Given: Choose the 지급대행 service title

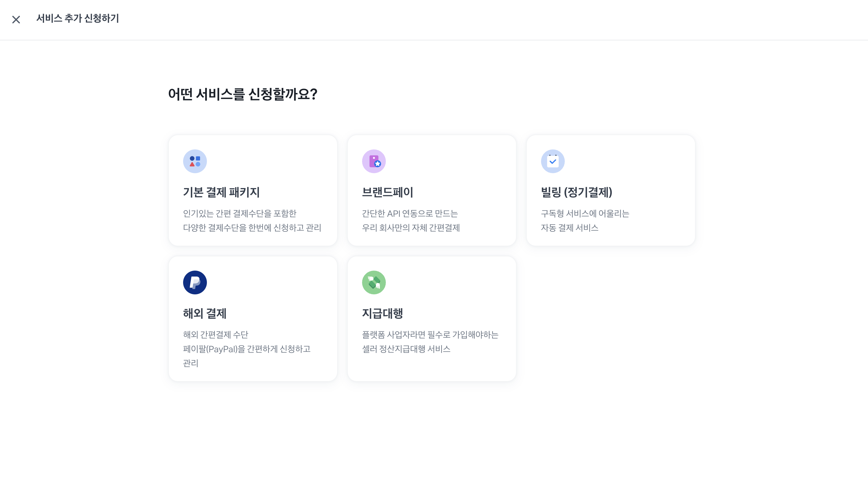Looking at the screenshot, I should click(x=383, y=314).
